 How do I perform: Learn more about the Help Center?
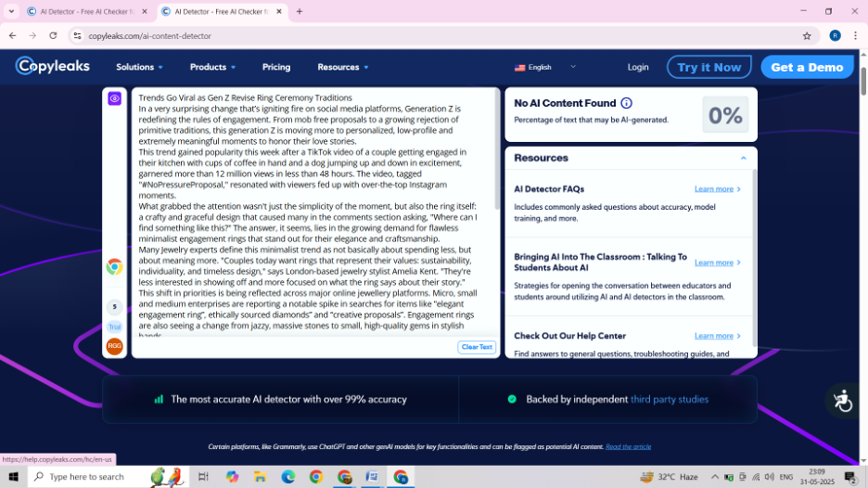pyautogui.click(x=718, y=336)
